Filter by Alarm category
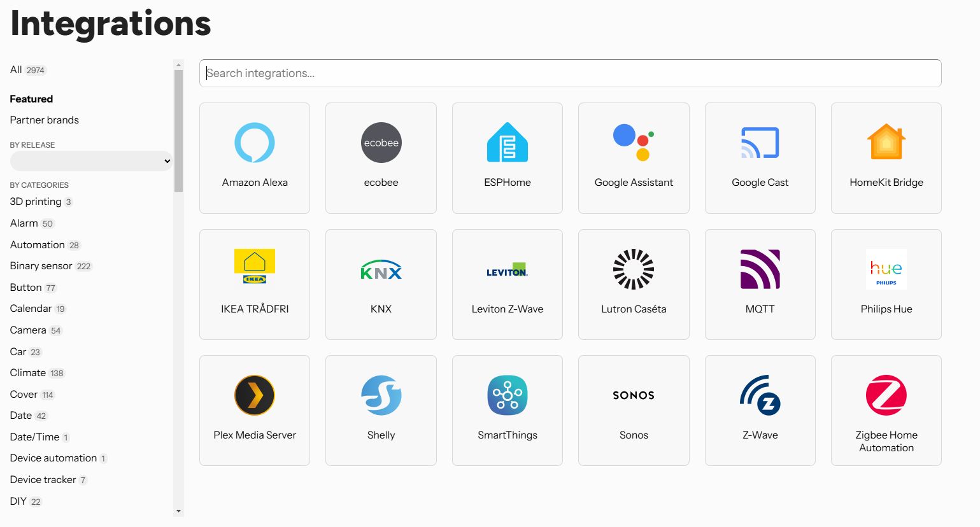Viewport: 980px width, 527px height. pos(32,223)
